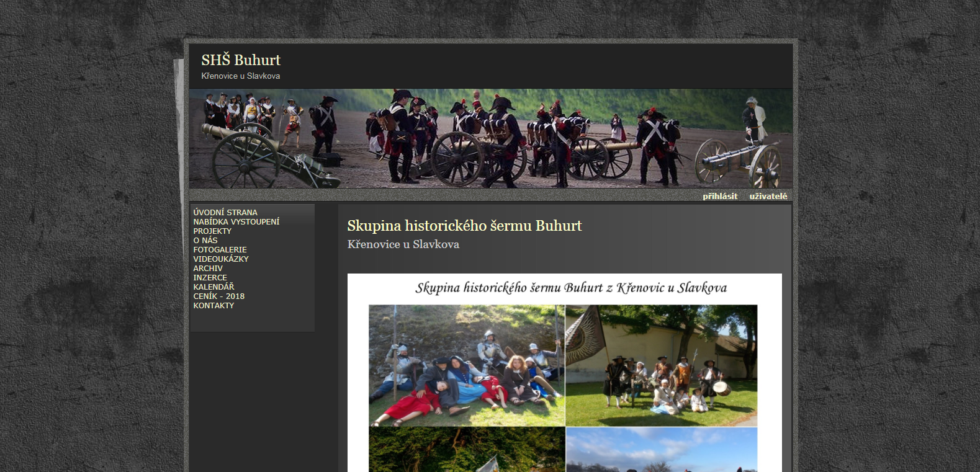Go to NABÍDKA VYSTOUPENÍ page

pyautogui.click(x=236, y=221)
